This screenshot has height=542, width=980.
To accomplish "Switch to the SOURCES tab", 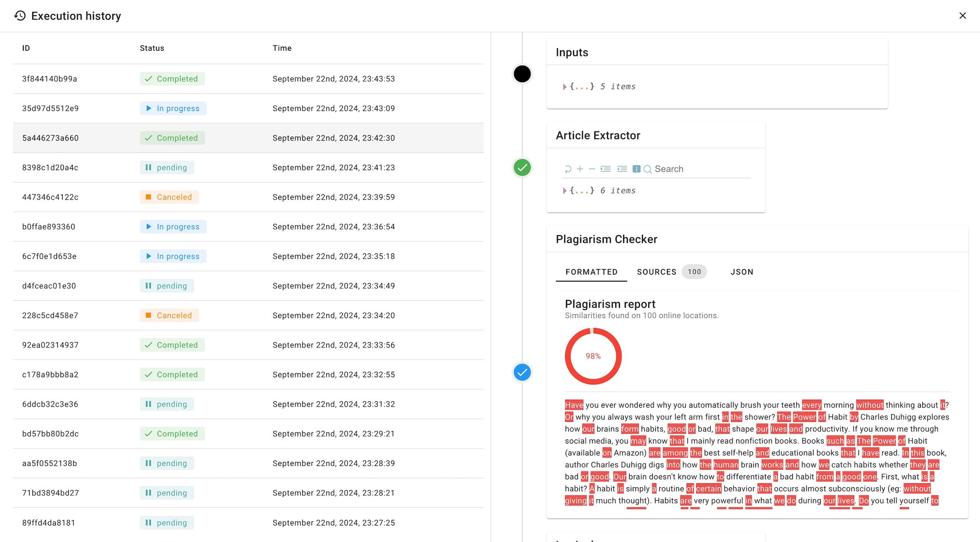I will 656,272.
